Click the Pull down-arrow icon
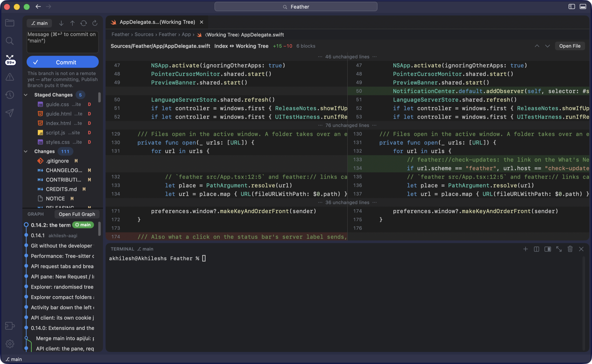The width and height of the screenshot is (592, 364). tap(61, 23)
